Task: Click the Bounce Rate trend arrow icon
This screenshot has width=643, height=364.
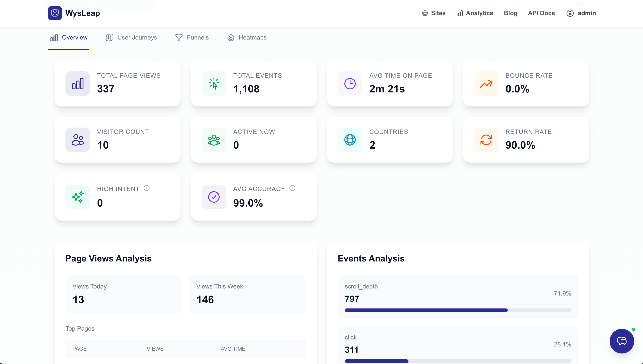Action: pos(486,83)
